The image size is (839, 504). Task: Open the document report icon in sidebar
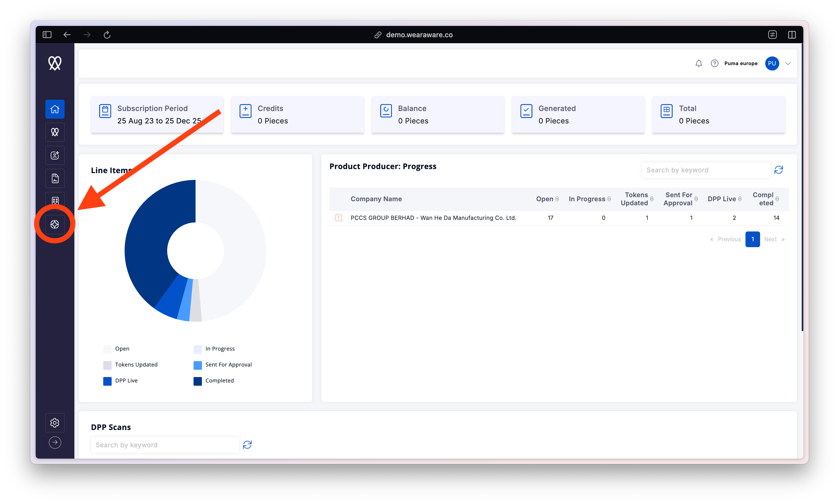[x=55, y=178]
